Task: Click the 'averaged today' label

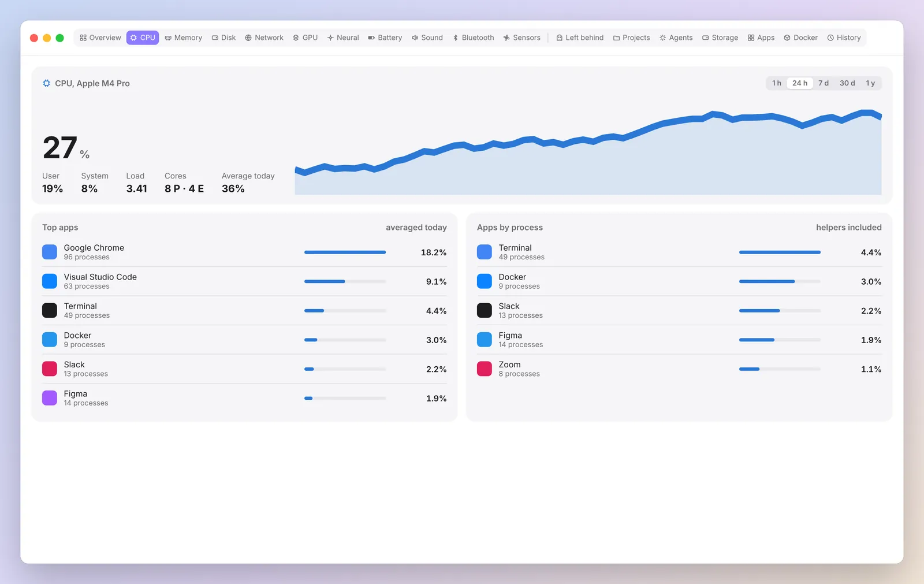Action: point(416,228)
